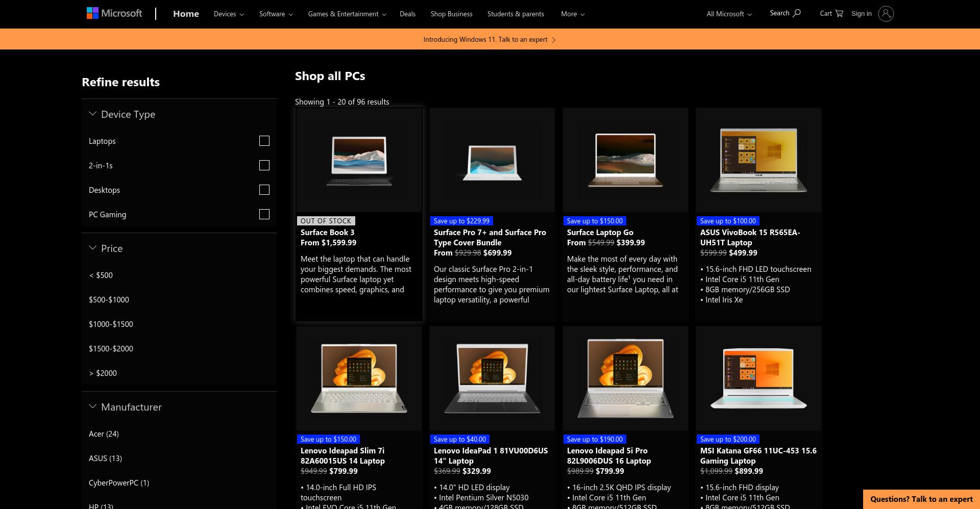Expand Games & Entertainment menu
This screenshot has width=980, height=509.
pos(347,14)
